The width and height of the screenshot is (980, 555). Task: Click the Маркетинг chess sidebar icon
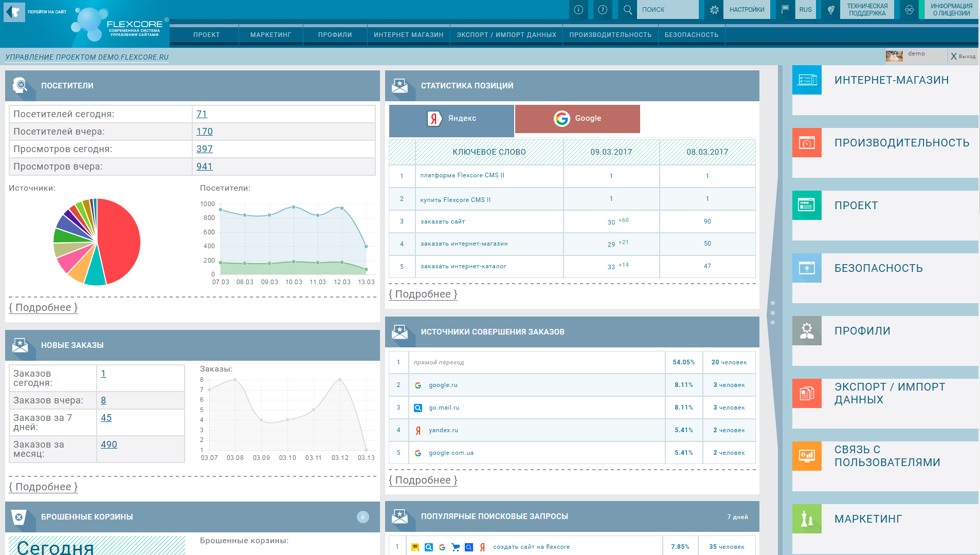click(807, 519)
